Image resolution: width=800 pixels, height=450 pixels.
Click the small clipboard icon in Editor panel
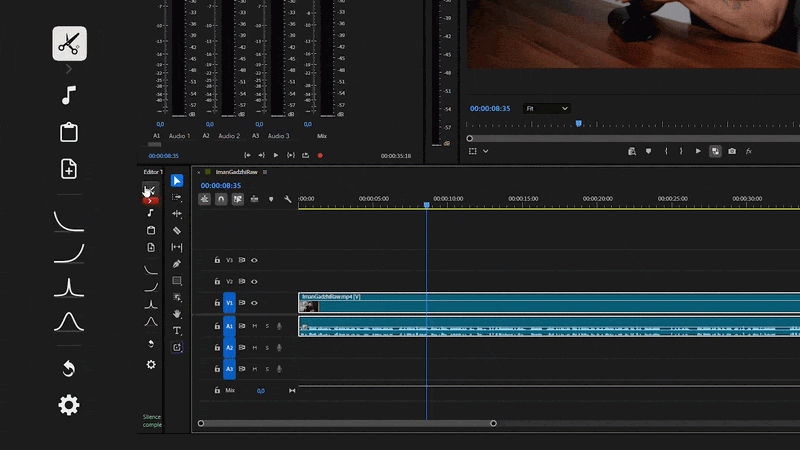click(x=151, y=230)
